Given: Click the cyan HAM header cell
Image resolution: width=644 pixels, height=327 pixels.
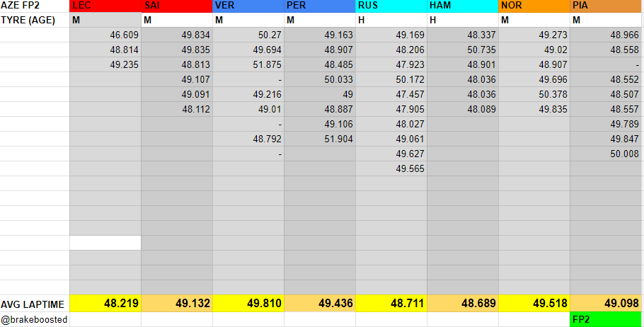Looking at the screenshot, I should pos(463,6).
